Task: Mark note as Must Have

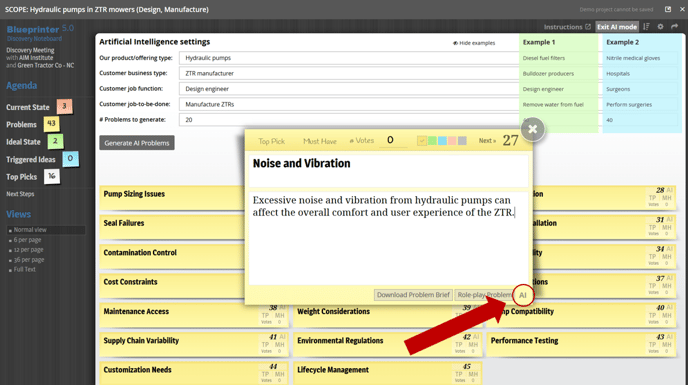Action: click(319, 141)
